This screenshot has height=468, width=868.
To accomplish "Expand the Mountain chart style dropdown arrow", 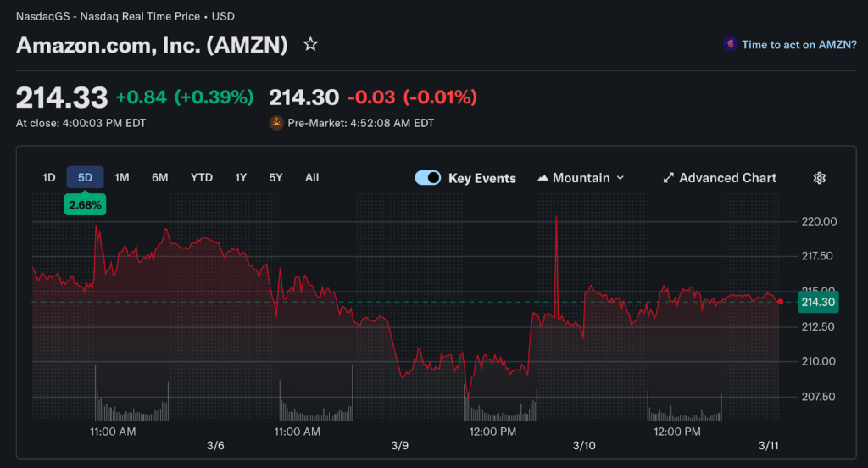I will [x=620, y=178].
